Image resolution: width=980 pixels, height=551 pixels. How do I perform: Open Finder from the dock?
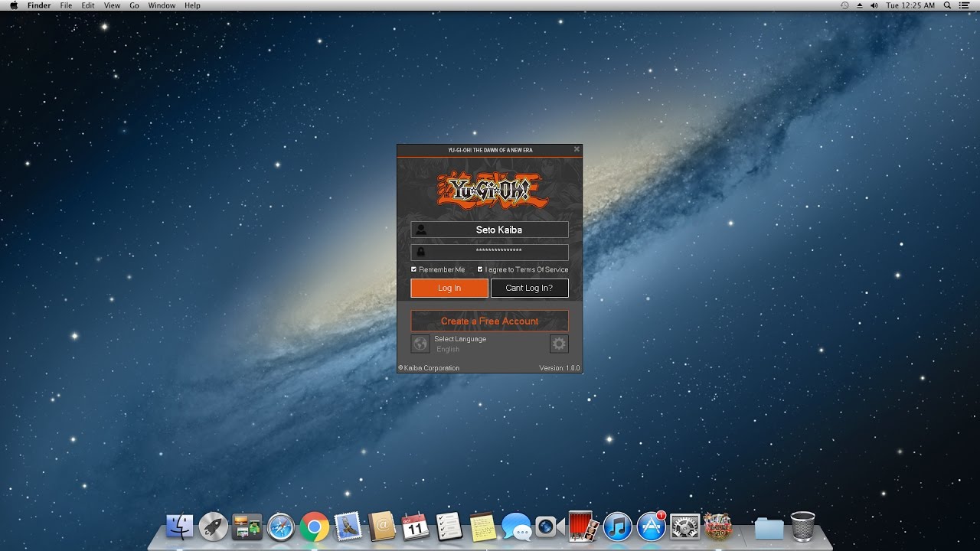(180, 527)
